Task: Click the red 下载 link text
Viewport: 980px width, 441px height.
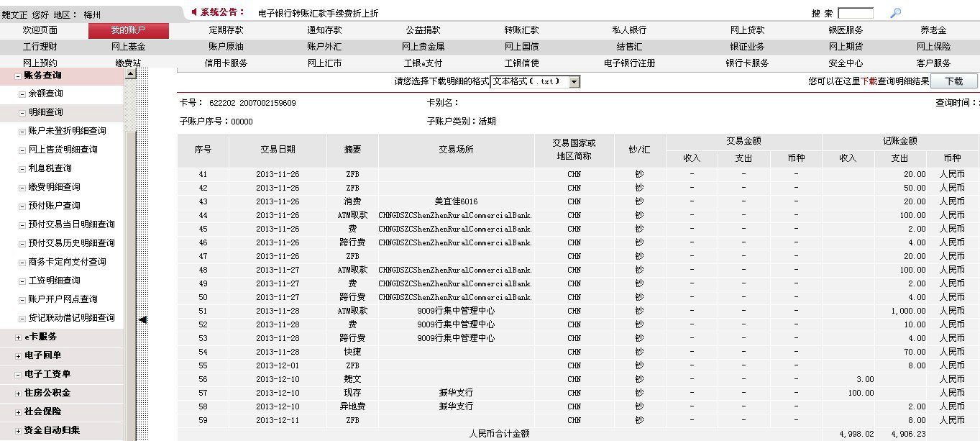Action: pyautogui.click(x=869, y=82)
